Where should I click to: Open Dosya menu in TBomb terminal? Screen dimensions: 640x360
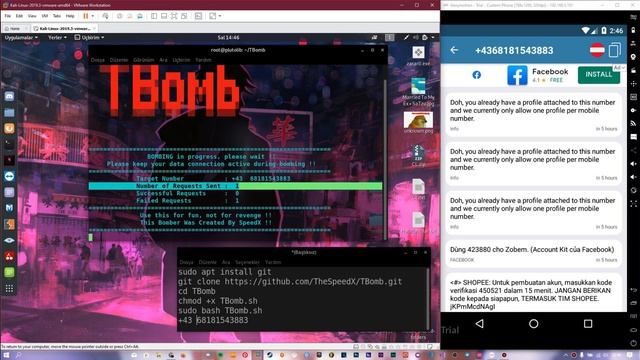(98, 60)
